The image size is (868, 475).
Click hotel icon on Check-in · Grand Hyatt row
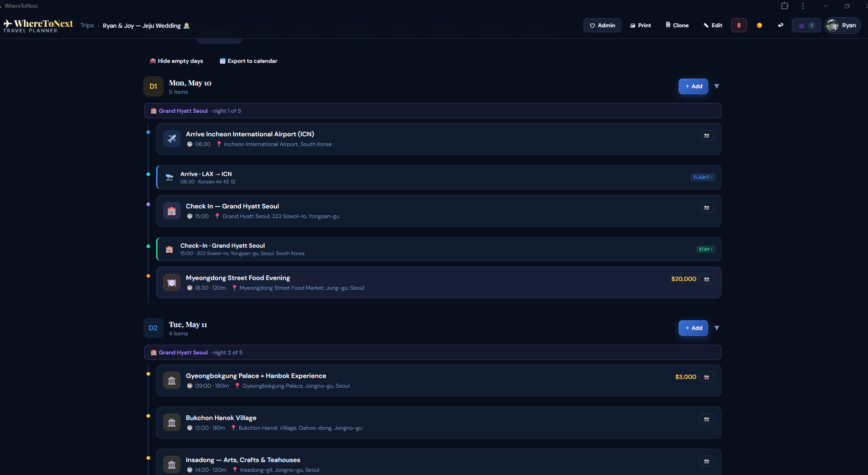click(x=170, y=250)
